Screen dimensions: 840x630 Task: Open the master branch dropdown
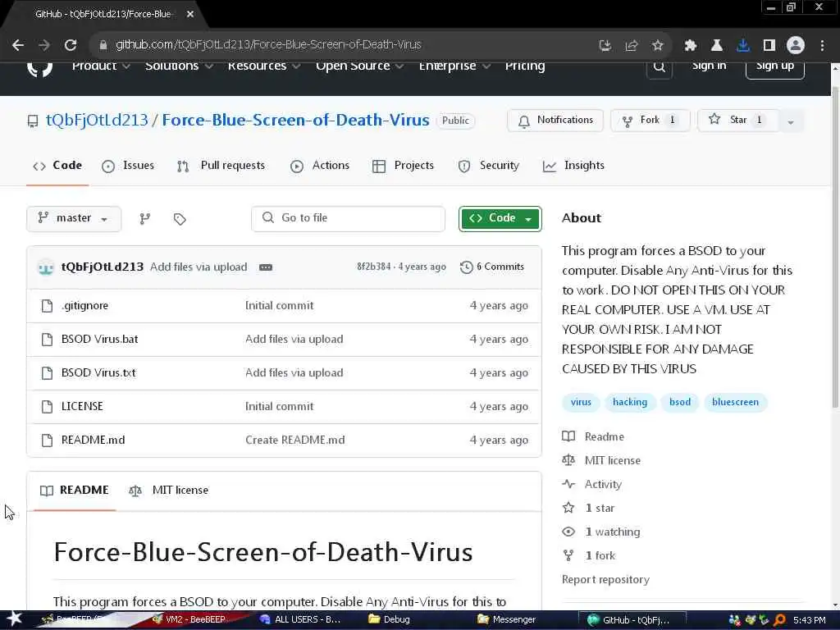(74, 218)
